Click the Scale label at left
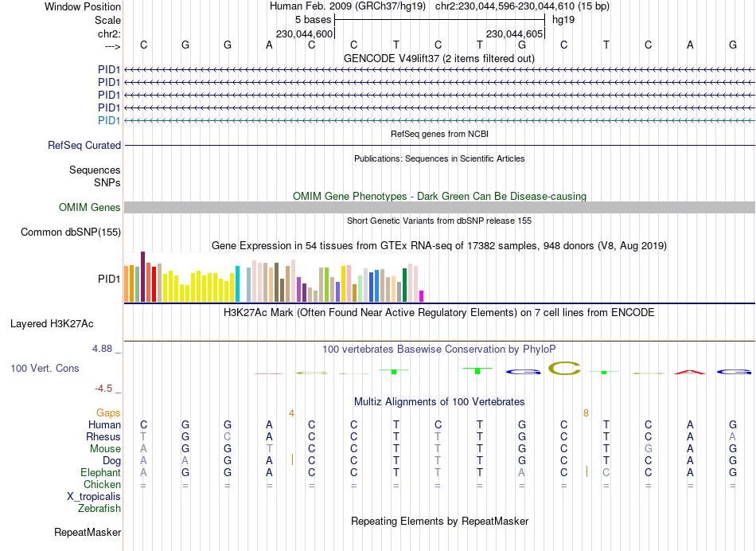 click(x=108, y=20)
